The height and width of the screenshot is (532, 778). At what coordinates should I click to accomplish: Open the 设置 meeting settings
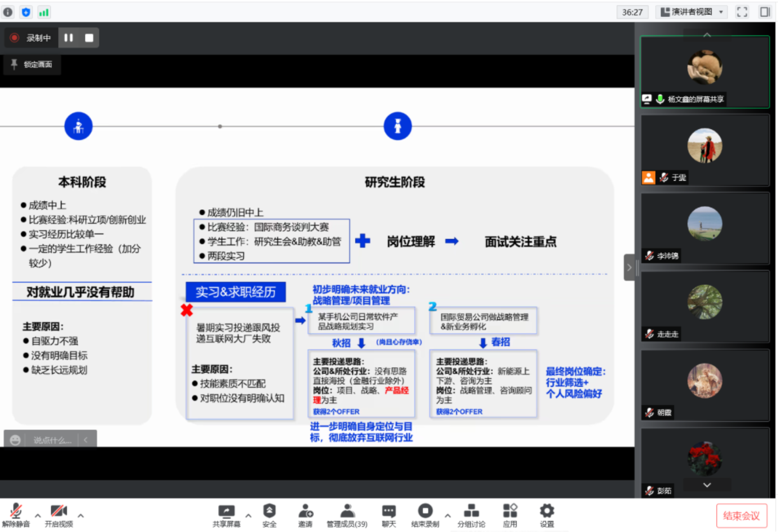pyautogui.click(x=546, y=515)
